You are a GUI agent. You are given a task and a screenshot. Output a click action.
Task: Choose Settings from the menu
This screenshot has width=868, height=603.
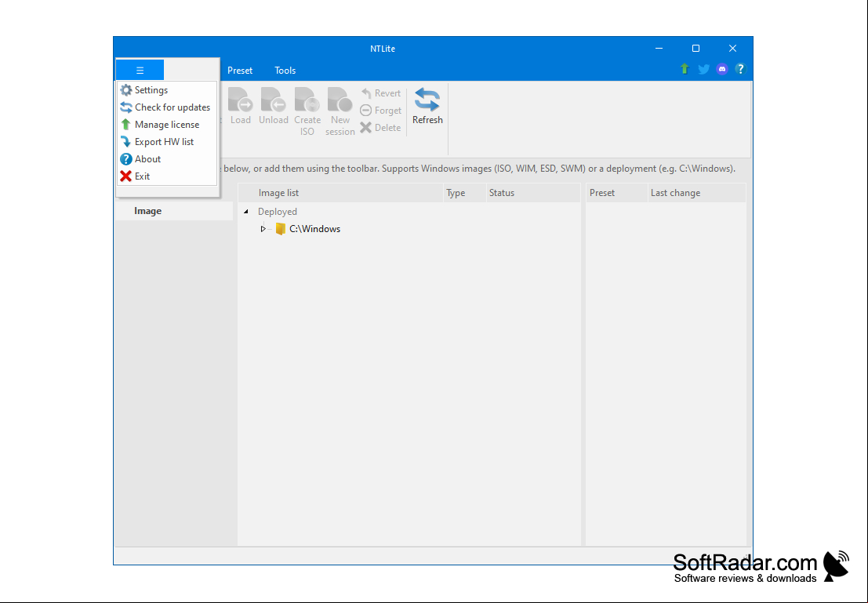(167, 89)
